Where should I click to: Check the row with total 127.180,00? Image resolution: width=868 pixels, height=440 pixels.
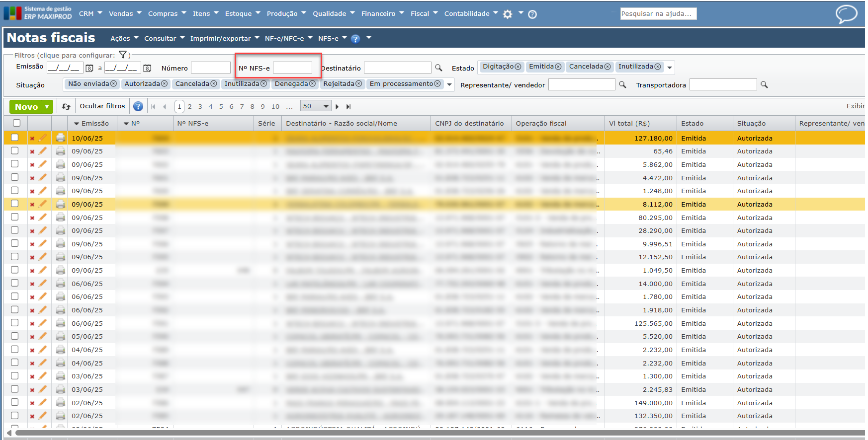(15, 138)
